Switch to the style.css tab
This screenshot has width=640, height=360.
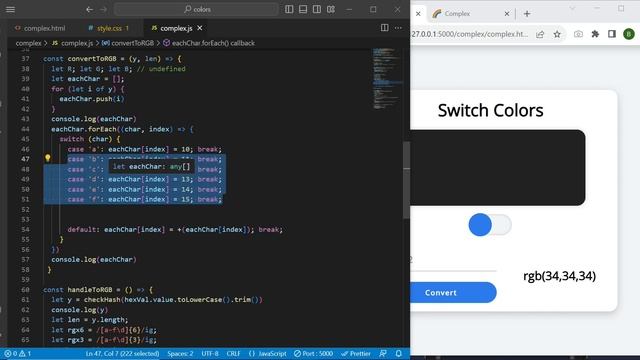(109, 28)
